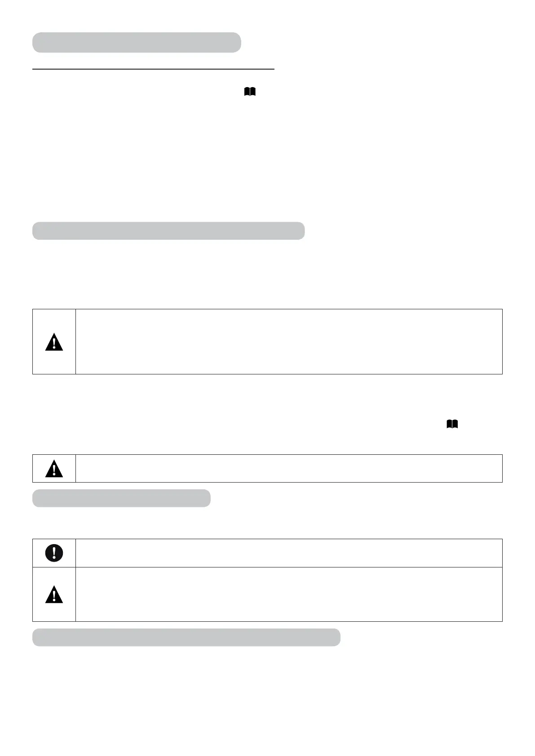This screenshot has height=756, width=535.
Task: Click the text area beside the circular exclamation icon
Action: (288, 553)
